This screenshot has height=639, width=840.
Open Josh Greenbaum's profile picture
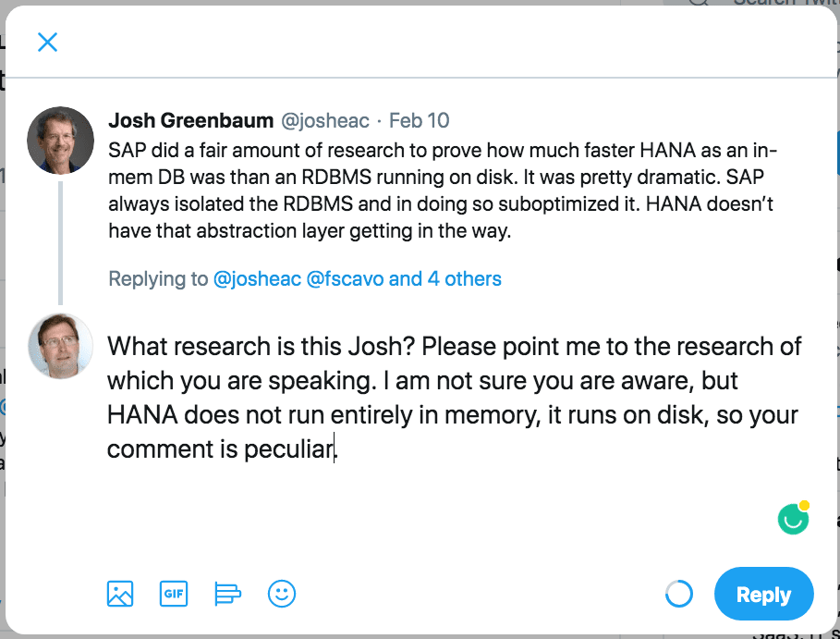click(x=61, y=141)
